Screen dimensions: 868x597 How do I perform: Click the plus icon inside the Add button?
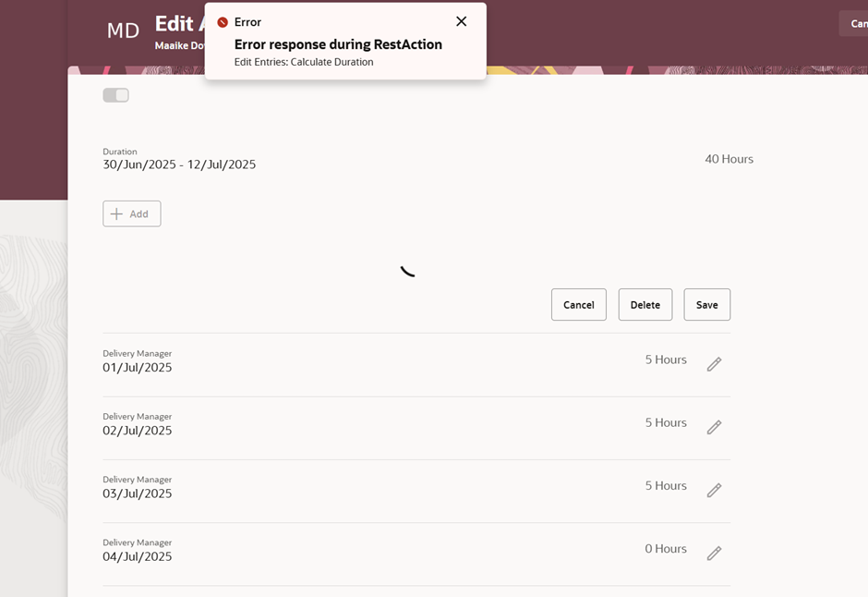[117, 213]
